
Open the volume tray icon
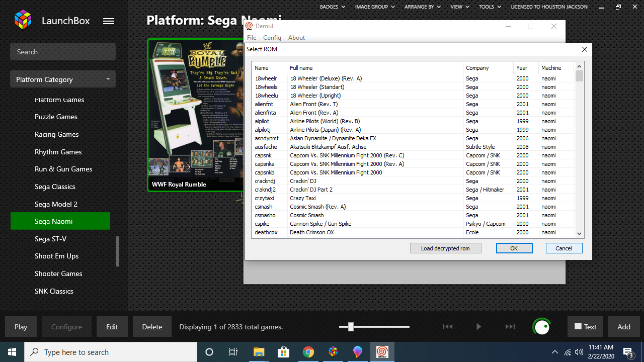pos(579,352)
